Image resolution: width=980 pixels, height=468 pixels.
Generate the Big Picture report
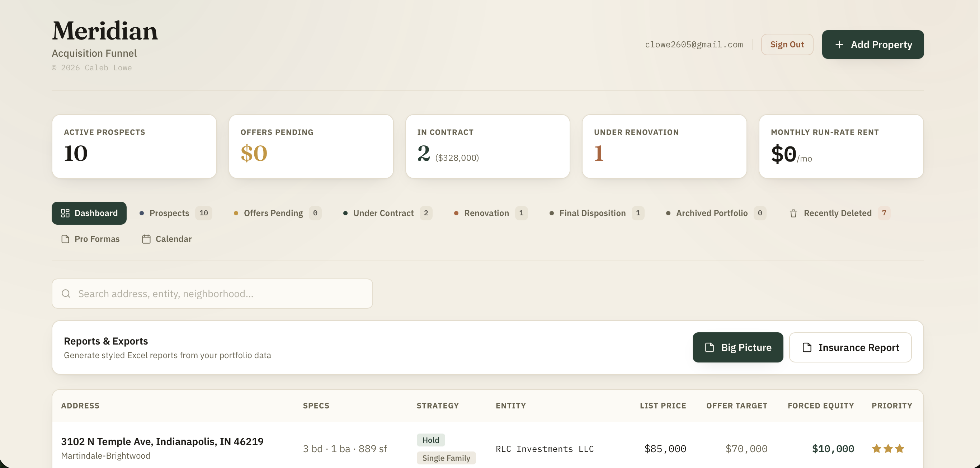pos(738,347)
